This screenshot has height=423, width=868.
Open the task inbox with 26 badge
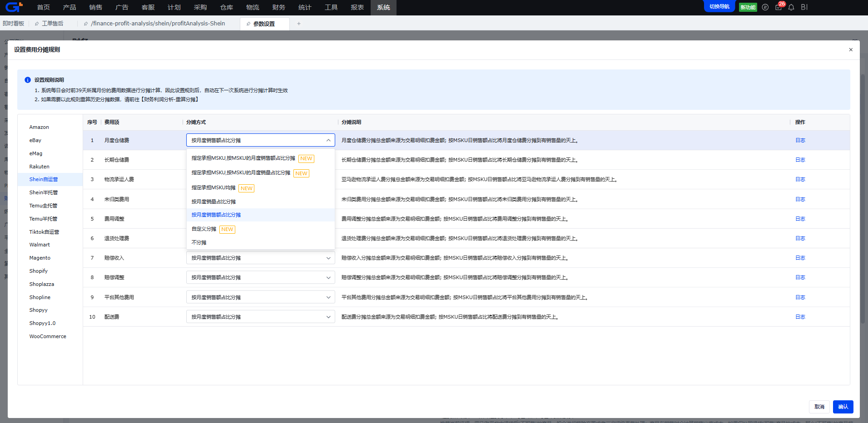(779, 7)
